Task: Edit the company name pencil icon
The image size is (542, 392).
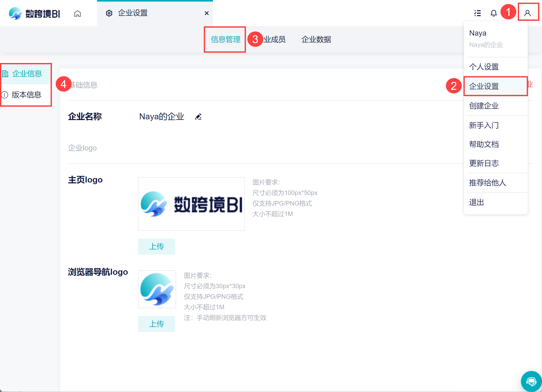Action: coord(198,116)
